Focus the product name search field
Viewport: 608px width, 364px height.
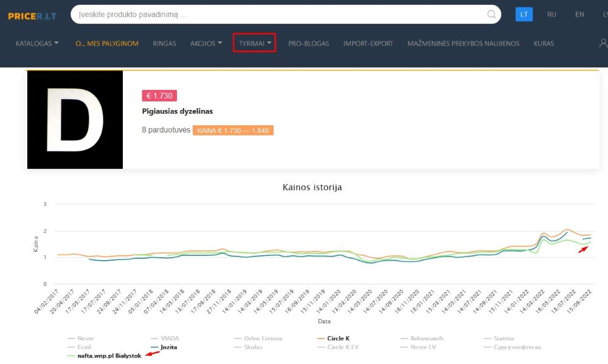[x=286, y=15]
